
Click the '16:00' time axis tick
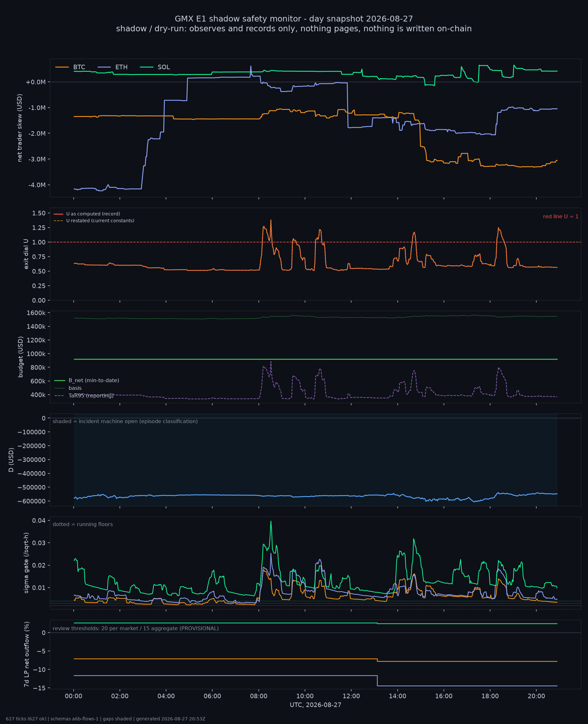click(x=444, y=696)
